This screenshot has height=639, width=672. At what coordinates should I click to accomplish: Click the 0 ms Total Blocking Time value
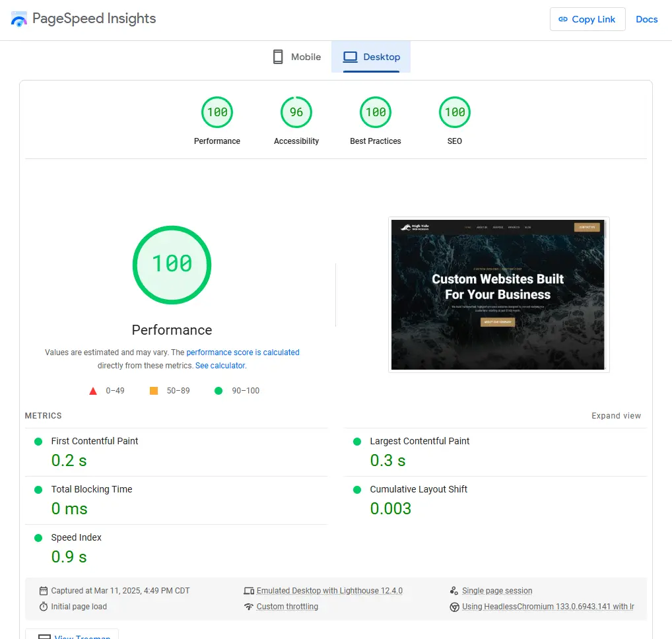pos(69,509)
